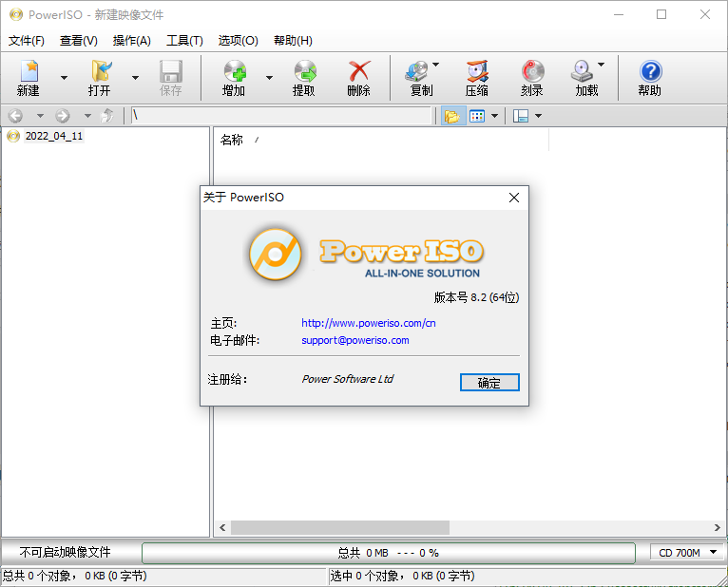The height and width of the screenshot is (587, 728).
Task: Click the 刻录 (Burn) icon
Action: [x=532, y=71]
